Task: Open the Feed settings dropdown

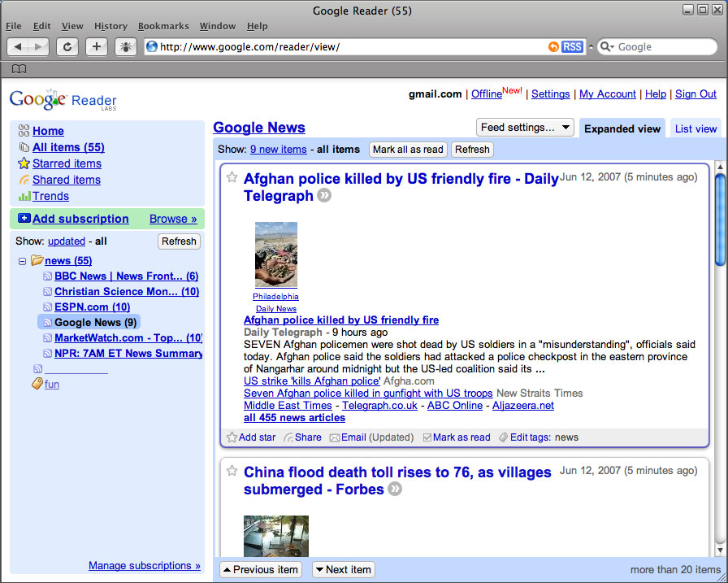Action: coord(525,128)
